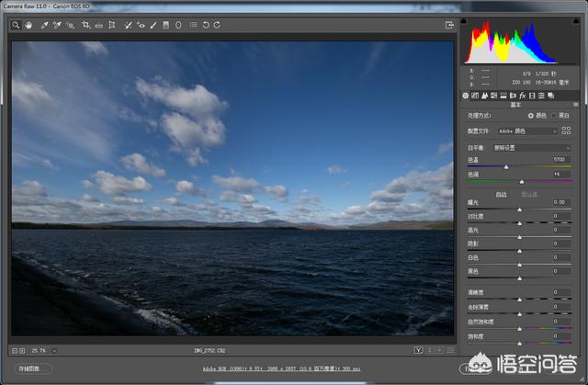Toggle full screen mode icon
Screen dimensions: 588x385
coord(449,25)
